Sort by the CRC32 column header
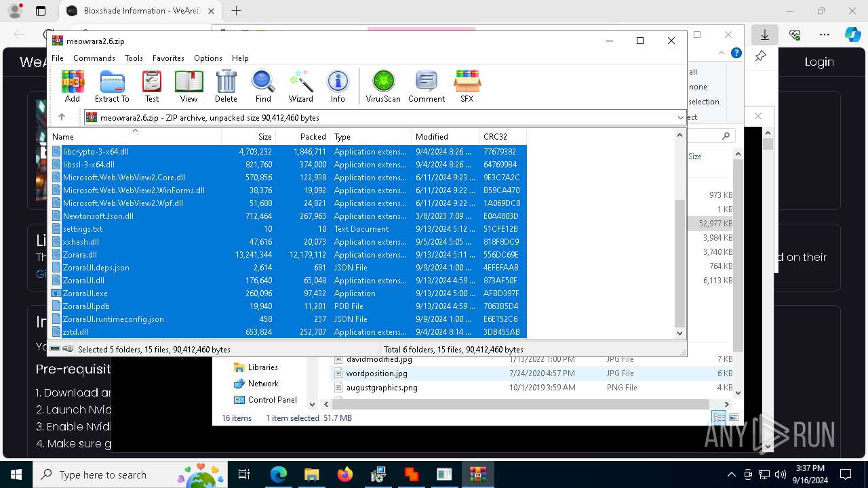 [502, 136]
